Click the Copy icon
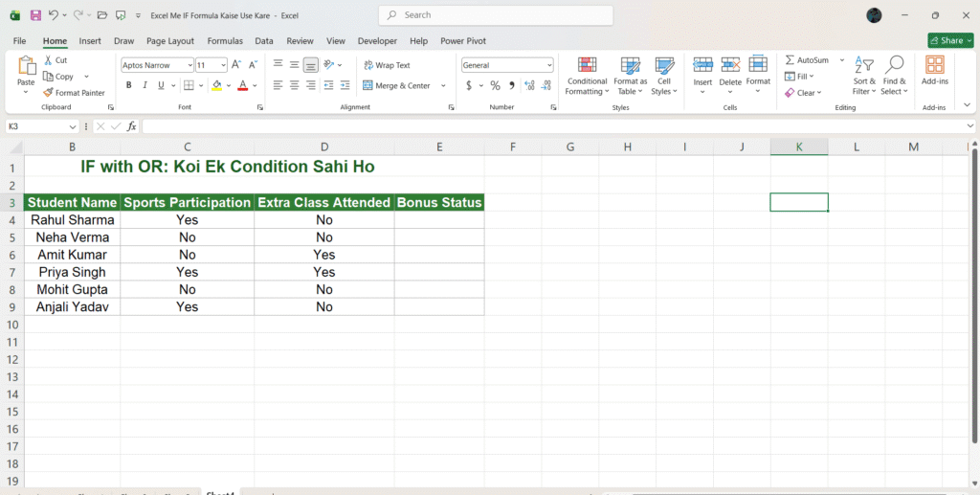Screen dimensions: 980x495 tap(48, 77)
